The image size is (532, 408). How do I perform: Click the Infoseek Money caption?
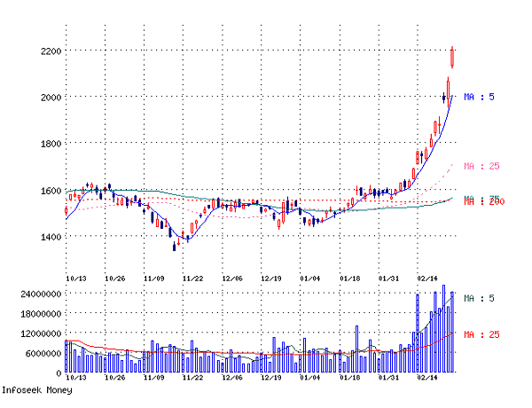point(37,390)
